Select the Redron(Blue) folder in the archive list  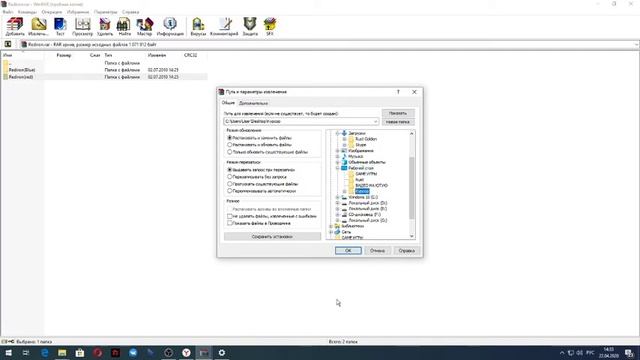click(22, 70)
